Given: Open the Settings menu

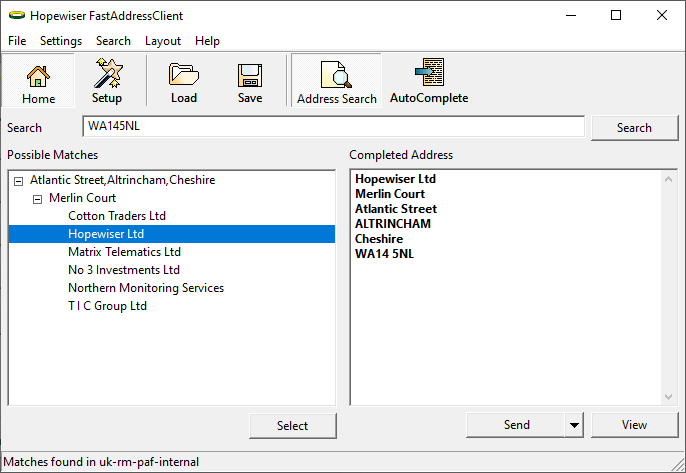Looking at the screenshot, I should (x=61, y=41).
